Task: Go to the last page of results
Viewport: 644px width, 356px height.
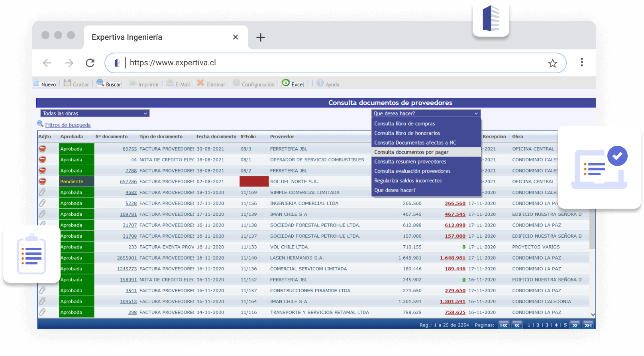Action: (x=588, y=325)
